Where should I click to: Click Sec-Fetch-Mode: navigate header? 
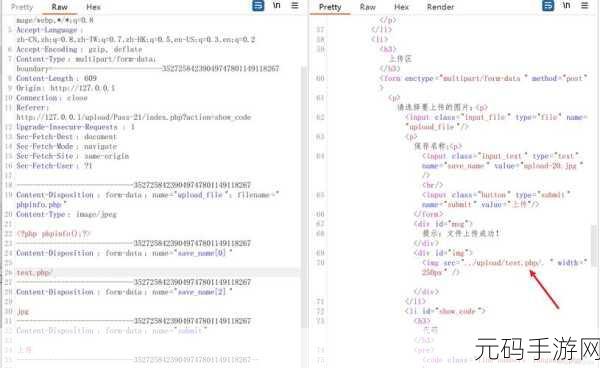[67, 147]
